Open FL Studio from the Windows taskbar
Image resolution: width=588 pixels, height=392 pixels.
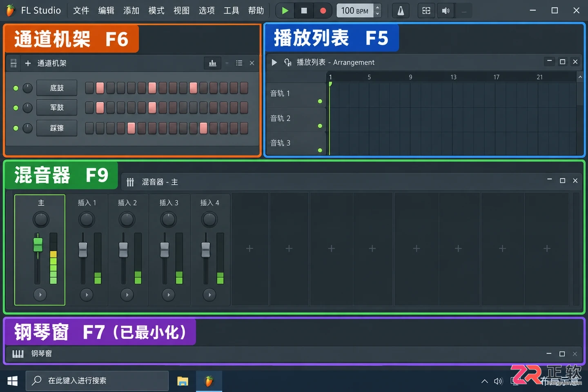pos(209,381)
